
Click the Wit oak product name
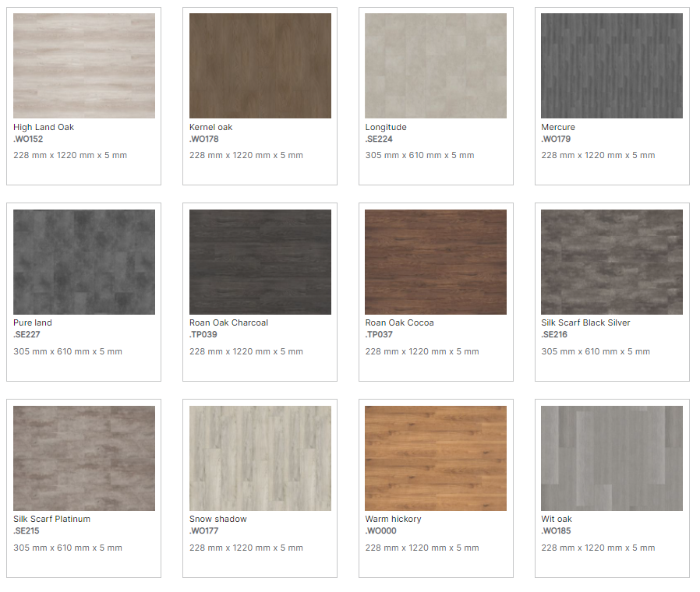(x=557, y=519)
